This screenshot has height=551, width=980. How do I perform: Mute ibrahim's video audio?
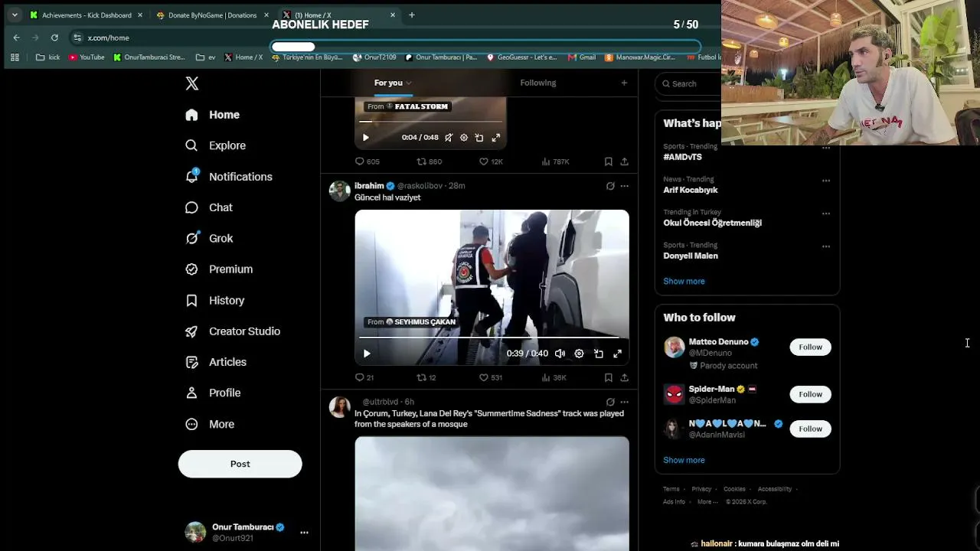[x=560, y=354]
